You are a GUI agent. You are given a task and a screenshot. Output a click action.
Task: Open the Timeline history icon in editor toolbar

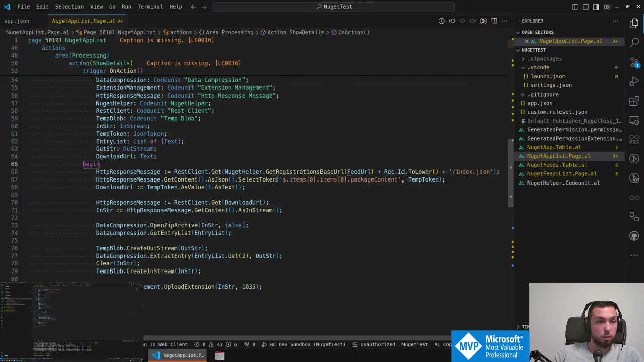[441, 21]
